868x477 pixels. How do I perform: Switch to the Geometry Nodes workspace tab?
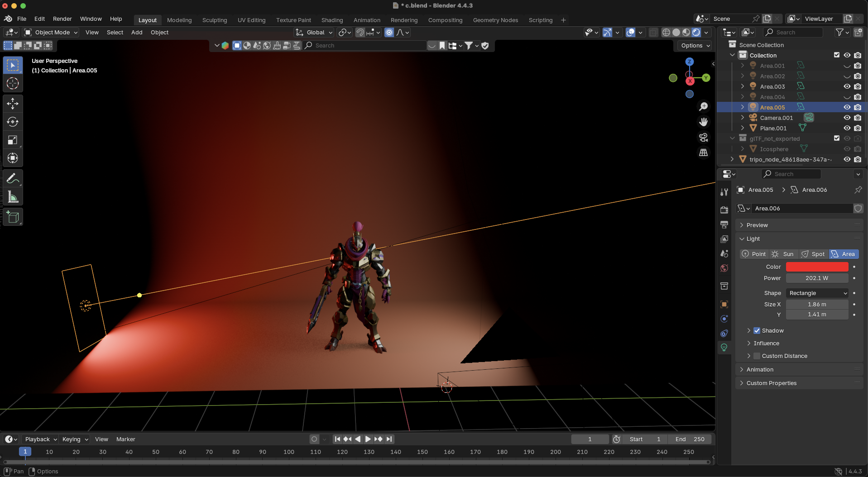[495, 20]
